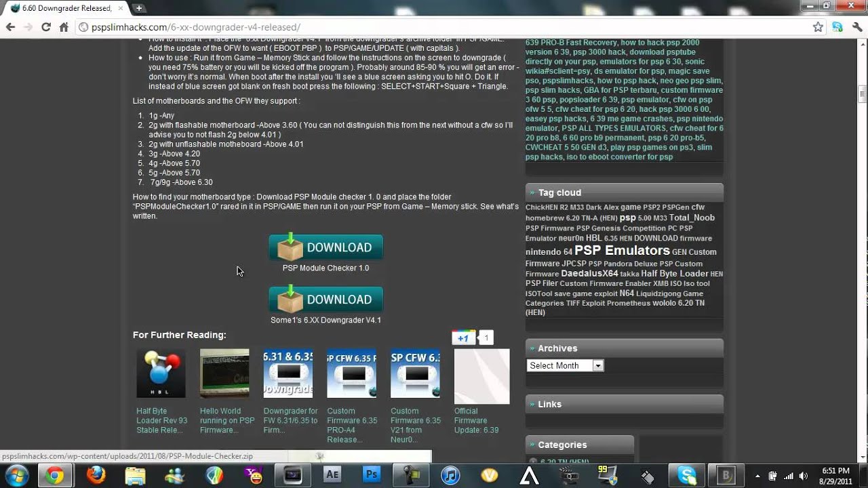Viewport: 868px width, 488px height.
Task: Open Photoshop from the taskbar
Action: [x=371, y=476]
